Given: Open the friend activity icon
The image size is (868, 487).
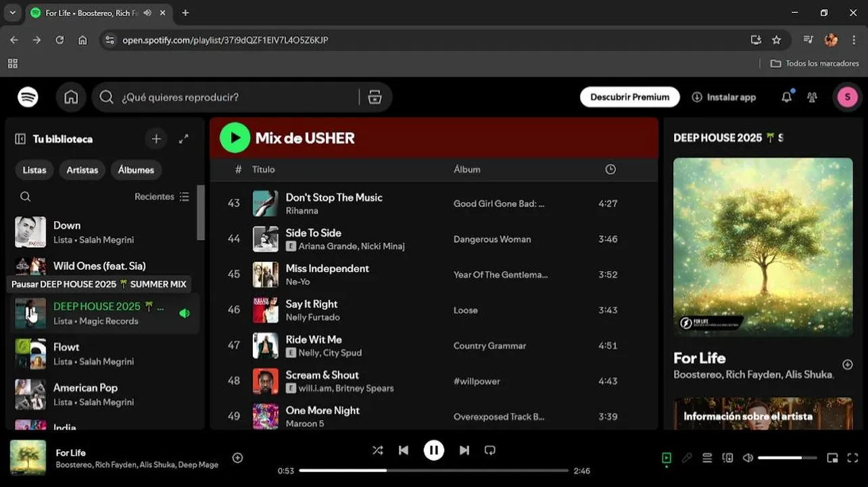Looking at the screenshot, I should tap(812, 97).
